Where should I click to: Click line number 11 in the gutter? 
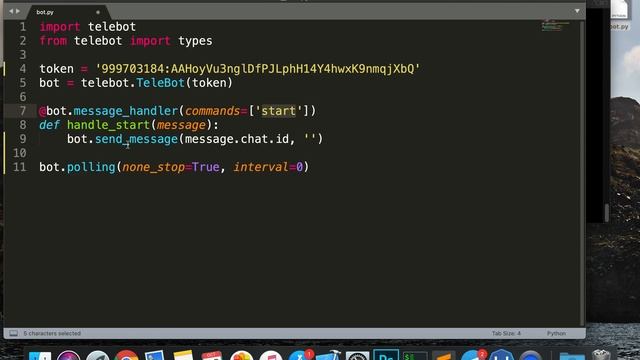tap(20, 167)
